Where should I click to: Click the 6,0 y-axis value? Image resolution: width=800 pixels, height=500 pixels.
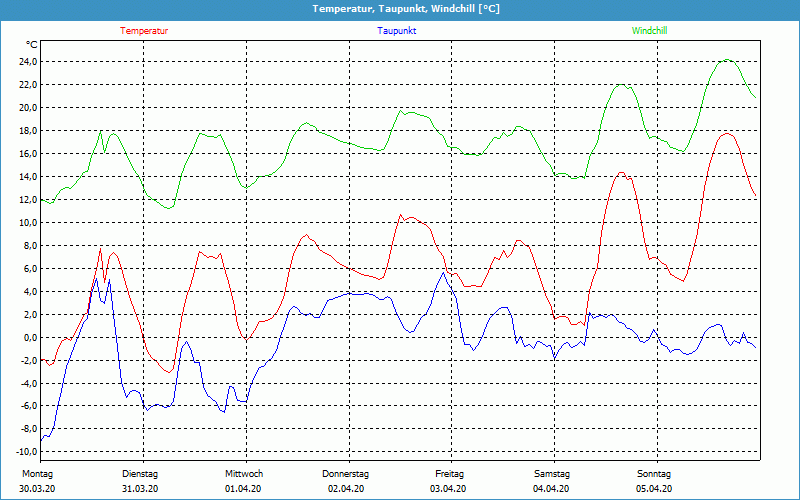point(30,268)
